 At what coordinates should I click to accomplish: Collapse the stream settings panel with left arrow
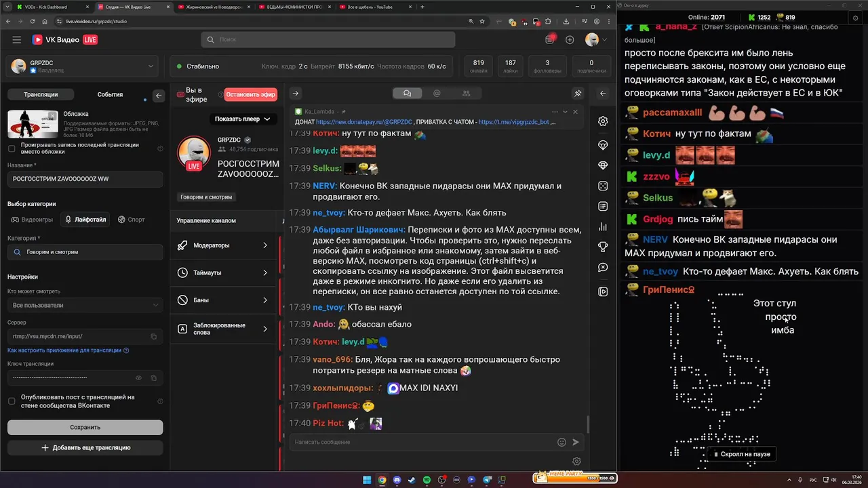click(159, 96)
